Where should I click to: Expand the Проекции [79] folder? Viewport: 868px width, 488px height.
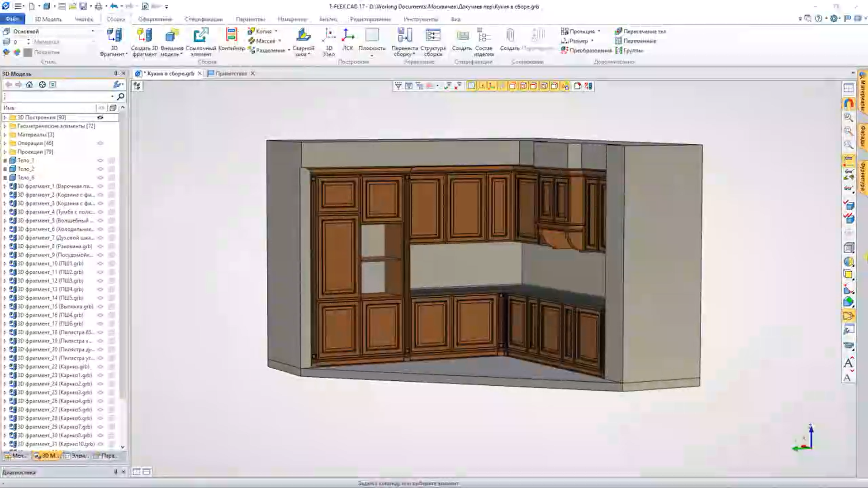[5, 152]
